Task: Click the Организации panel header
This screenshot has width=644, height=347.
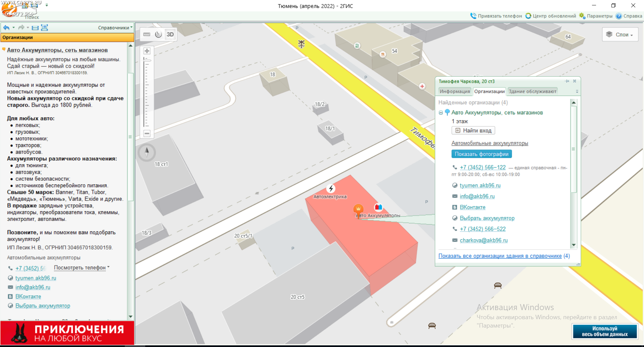Action: pos(67,38)
